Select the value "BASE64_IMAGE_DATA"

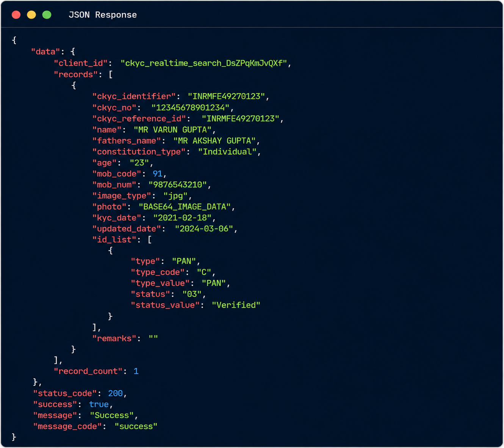click(x=185, y=207)
